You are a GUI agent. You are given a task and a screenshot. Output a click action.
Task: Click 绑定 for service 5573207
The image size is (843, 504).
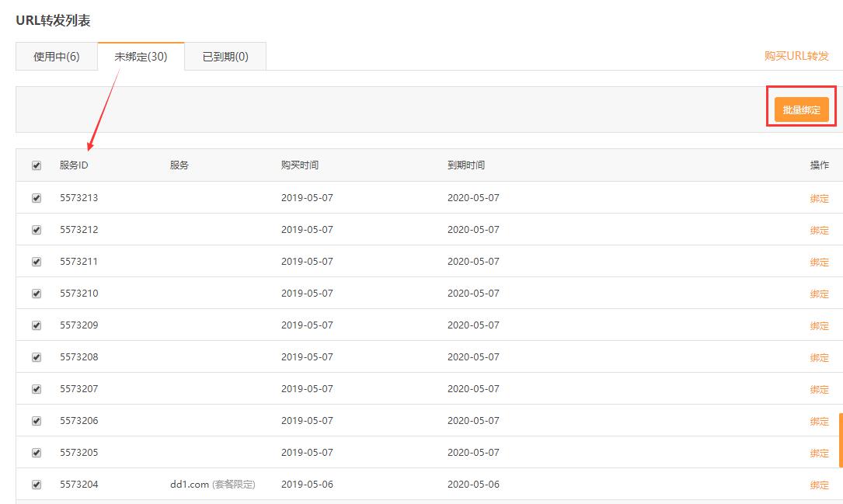click(x=819, y=390)
